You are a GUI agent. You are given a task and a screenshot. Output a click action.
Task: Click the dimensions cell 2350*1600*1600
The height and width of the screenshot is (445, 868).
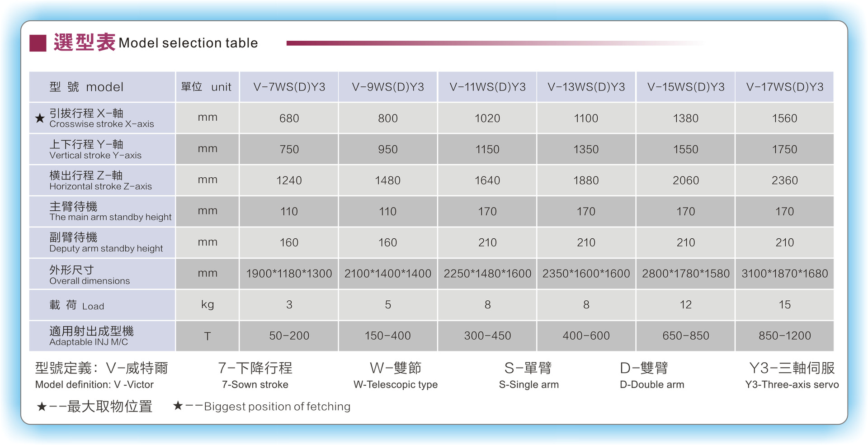(x=586, y=274)
